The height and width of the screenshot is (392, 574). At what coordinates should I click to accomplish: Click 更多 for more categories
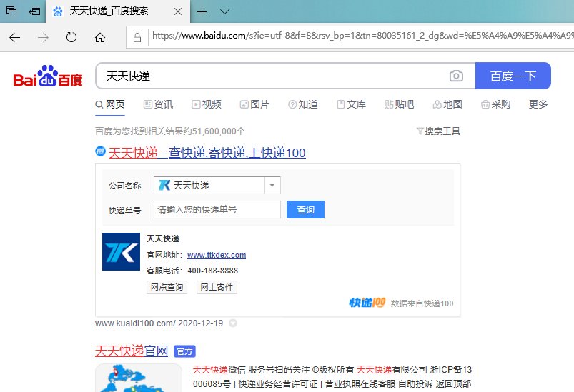pyautogui.click(x=538, y=104)
